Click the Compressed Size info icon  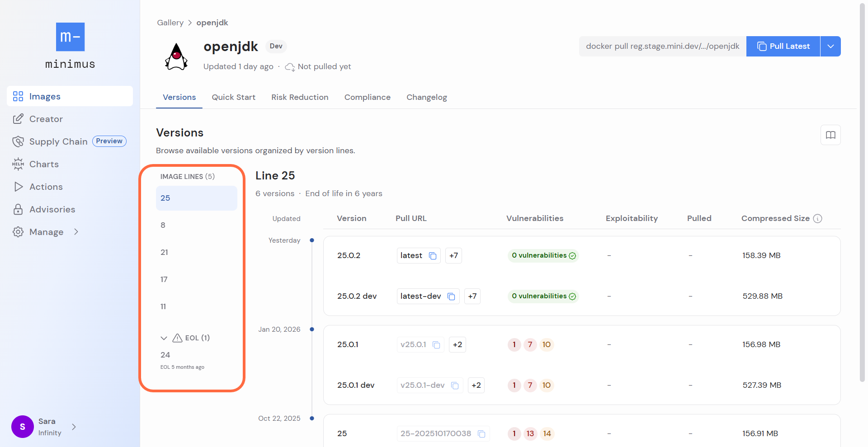[817, 219]
